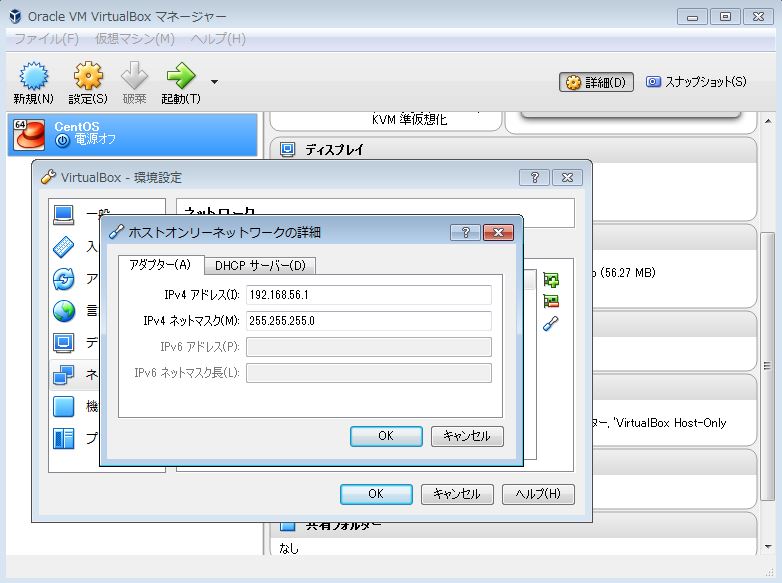Close the VirtualBox preferences dialog
This screenshot has height=583, width=782.
pyautogui.click(x=567, y=178)
